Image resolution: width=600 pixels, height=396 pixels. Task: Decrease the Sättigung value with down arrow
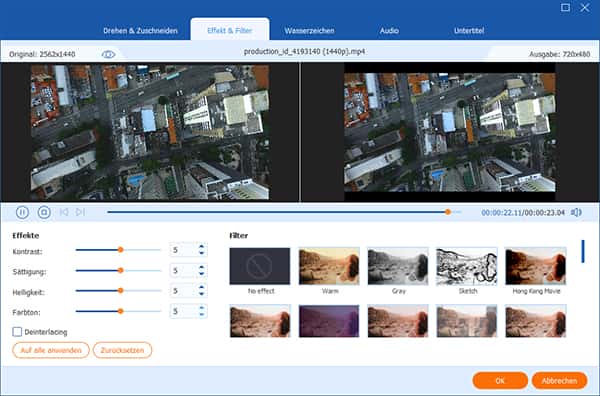[x=202, y=274]
